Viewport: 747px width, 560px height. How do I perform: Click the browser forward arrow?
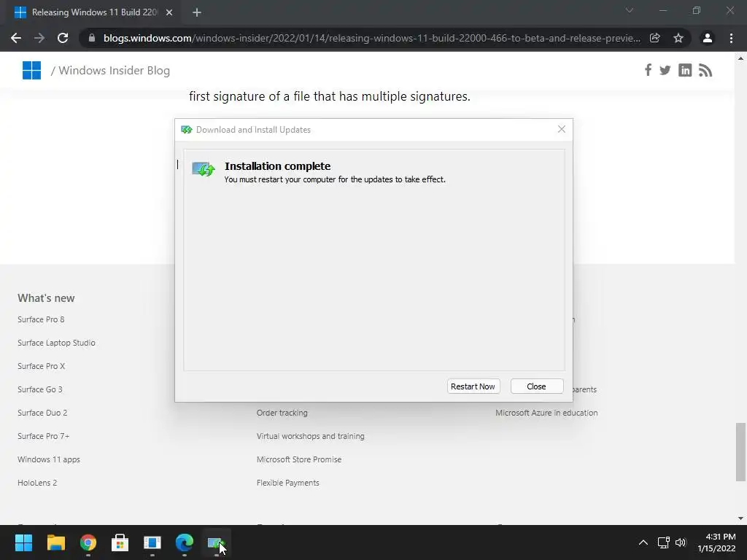point(39,38)
